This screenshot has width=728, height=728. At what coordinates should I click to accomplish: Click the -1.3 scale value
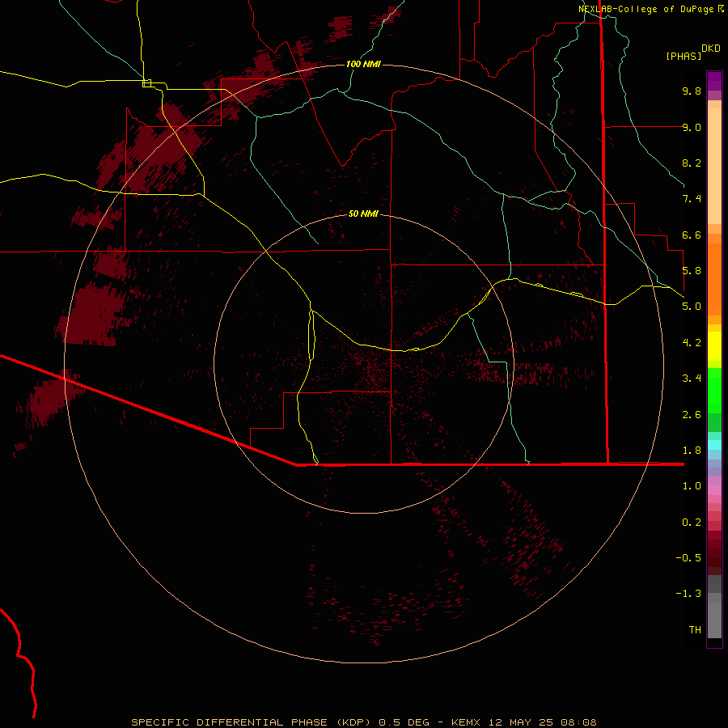coord(688,594)
